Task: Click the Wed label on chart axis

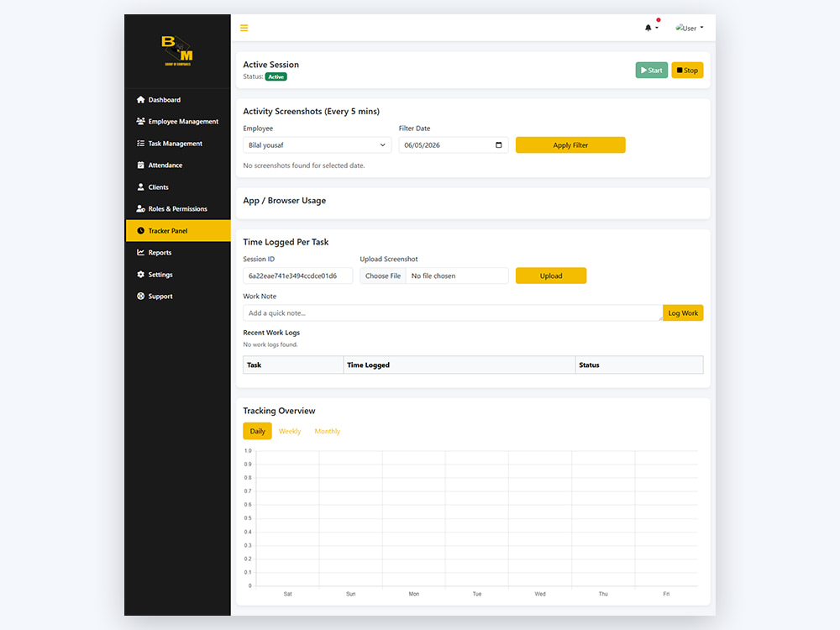Action: coord(540,594)
